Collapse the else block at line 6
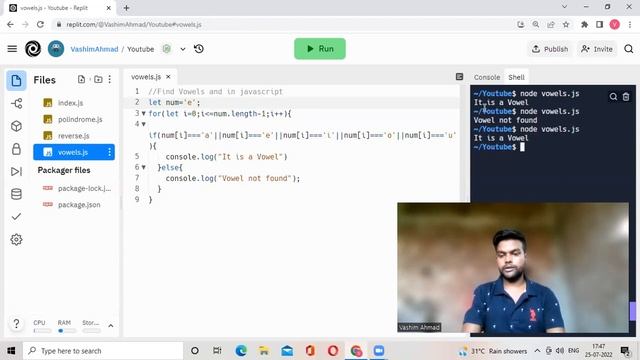This screenshot has width=640, height=360. [x=144, y=167]
